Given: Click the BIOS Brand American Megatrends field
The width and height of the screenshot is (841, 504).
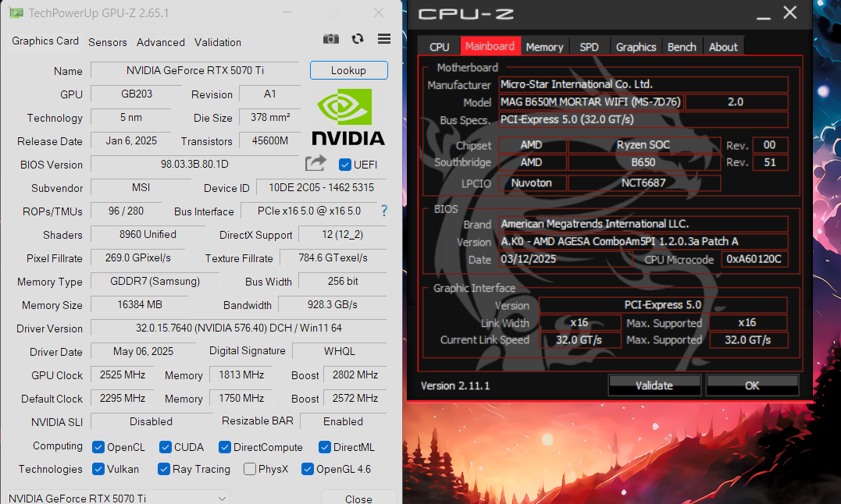Looking at the screenshot, I should pos(643,224).
